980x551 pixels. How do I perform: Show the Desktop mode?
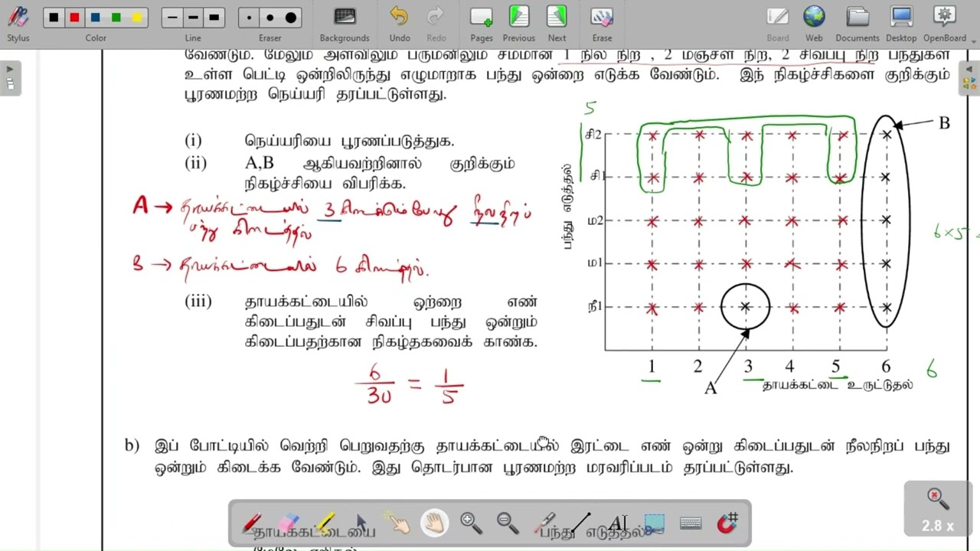(x=901, y=24)
